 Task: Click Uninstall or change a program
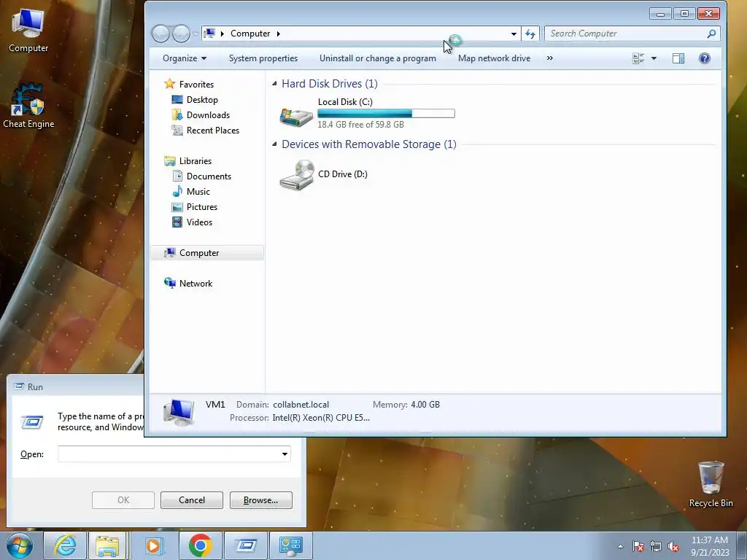pyautogui.click(x=377, y=58)
